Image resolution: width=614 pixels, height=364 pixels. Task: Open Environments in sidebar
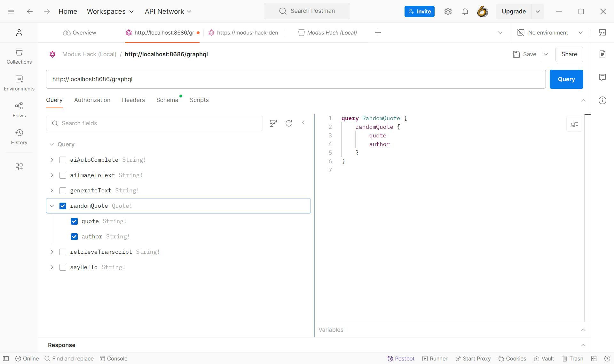[19, 83]
